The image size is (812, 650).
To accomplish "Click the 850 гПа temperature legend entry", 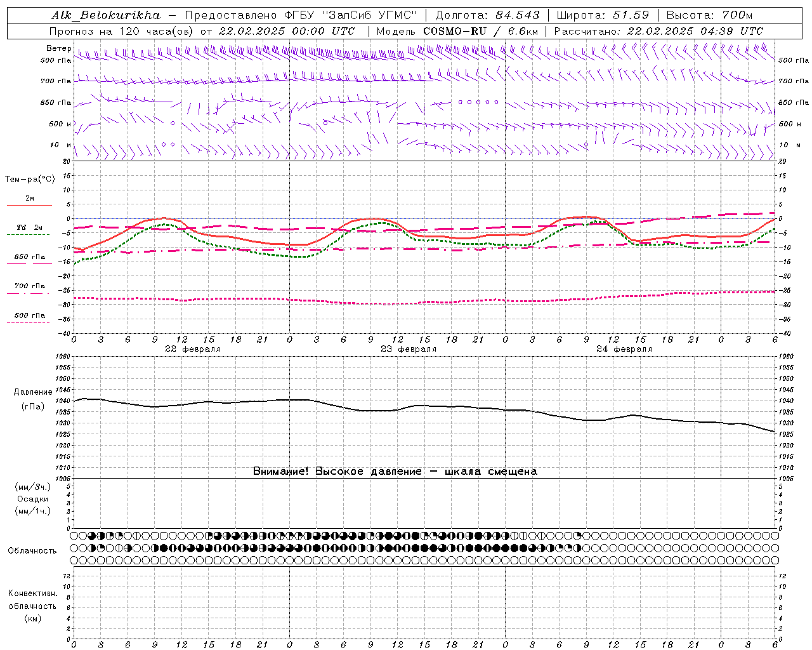I will coord(30,257).
